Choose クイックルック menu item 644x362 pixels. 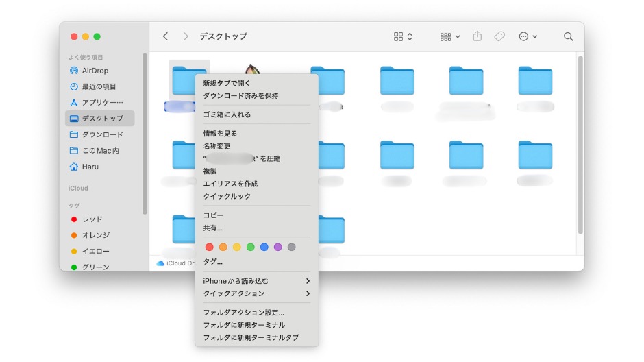(x=257, y=196)
